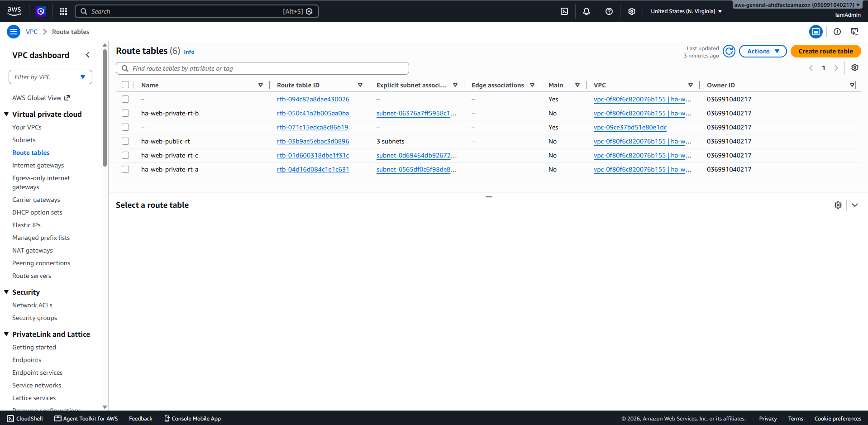Open Endpoints in sidebar

(x=27, y=360)
